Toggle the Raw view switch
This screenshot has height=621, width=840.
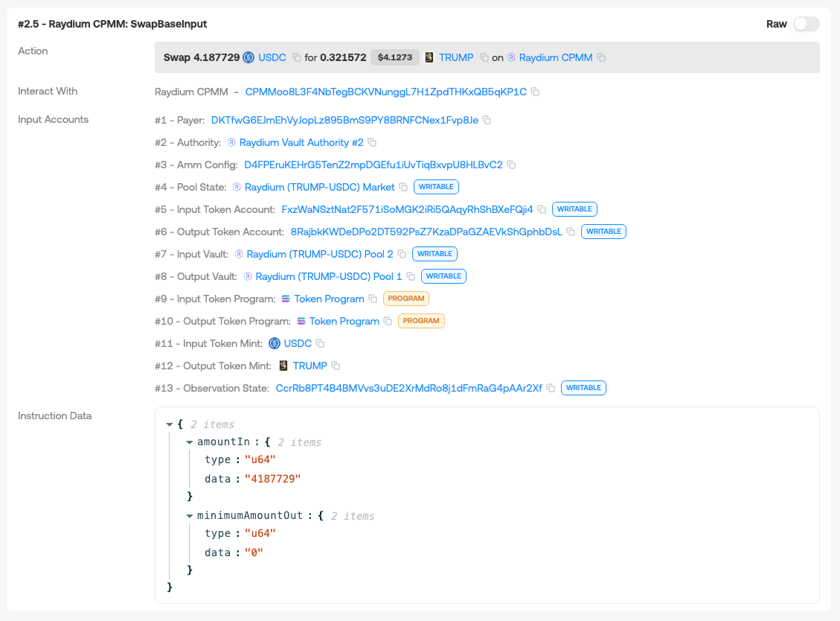point(806,24)
